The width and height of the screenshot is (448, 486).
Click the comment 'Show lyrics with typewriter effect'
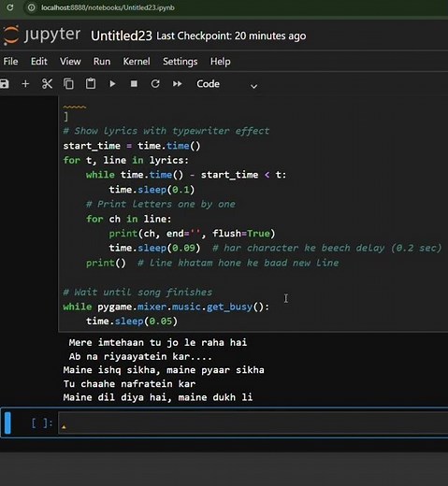point(166,131)
